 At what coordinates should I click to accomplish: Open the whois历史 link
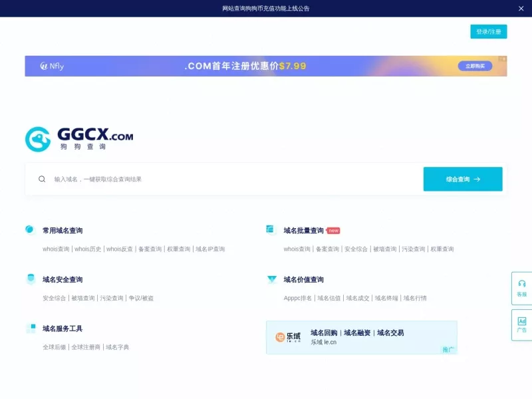click(88, 249)
